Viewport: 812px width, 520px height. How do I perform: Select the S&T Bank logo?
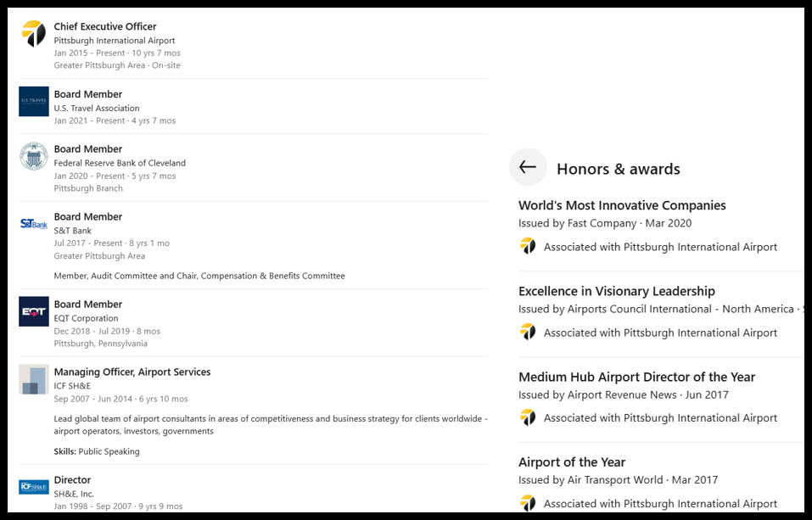click(34, 224)
